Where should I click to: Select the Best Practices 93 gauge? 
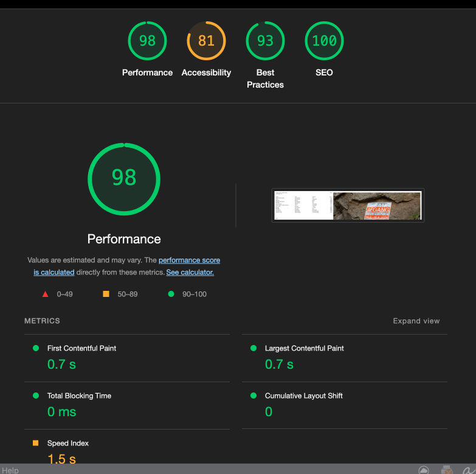[265, 41]
